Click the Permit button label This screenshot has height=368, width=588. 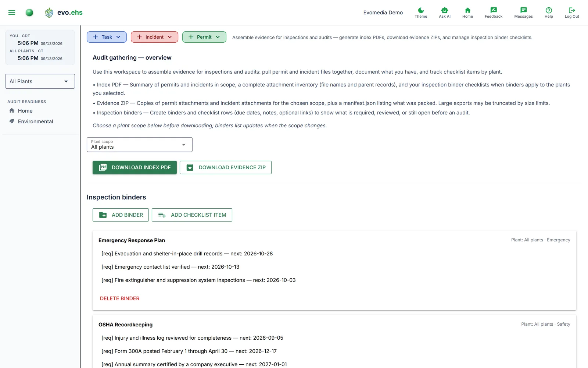tap(204, 37)
